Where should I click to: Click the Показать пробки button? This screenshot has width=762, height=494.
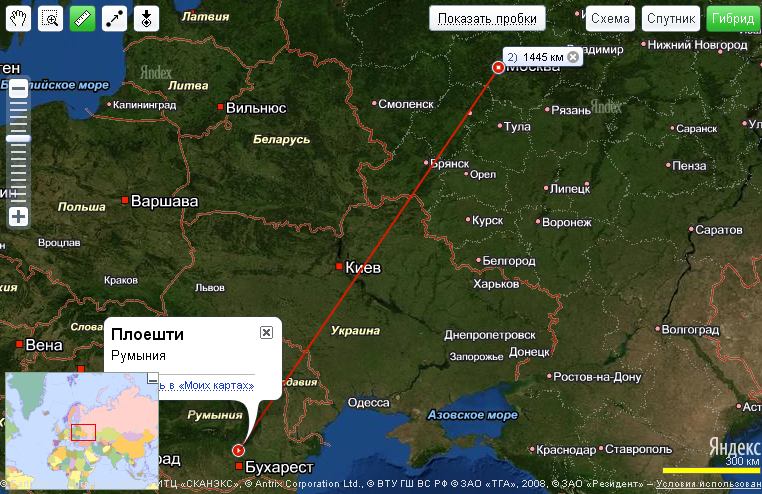(487, 18)
